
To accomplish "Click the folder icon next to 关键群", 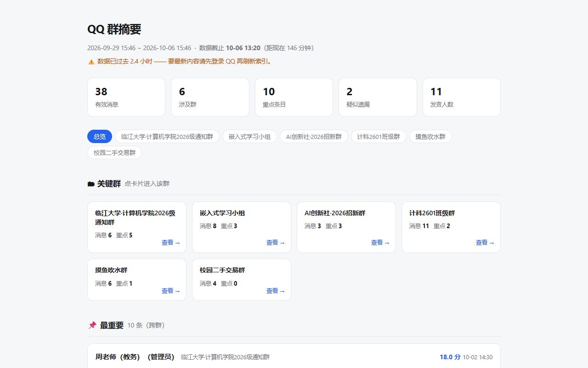I will coord(91,184).
